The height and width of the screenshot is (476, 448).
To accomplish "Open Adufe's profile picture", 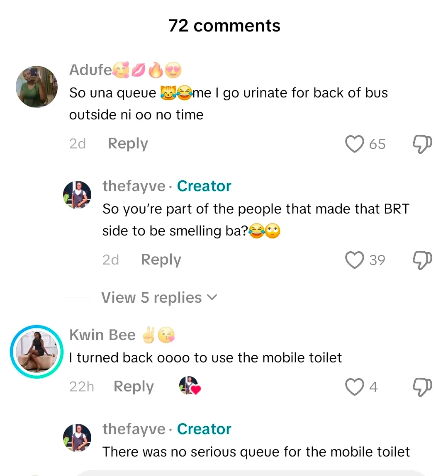I will [37, 87].
